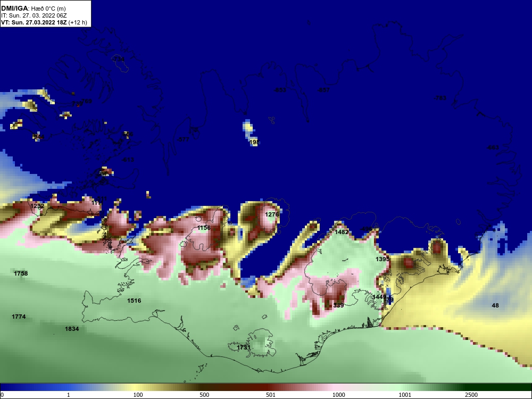Click the legend label 0
The image size is (532, 399).
(x=2, y=395)
